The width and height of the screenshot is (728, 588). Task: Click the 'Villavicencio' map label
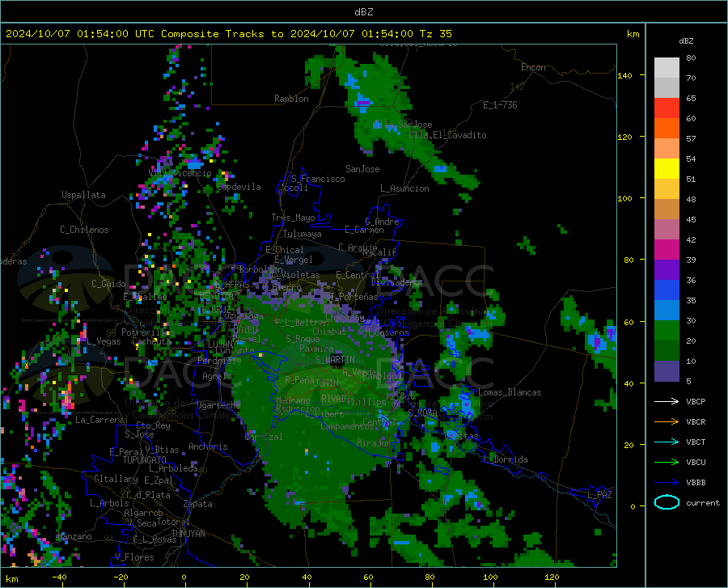180,172
